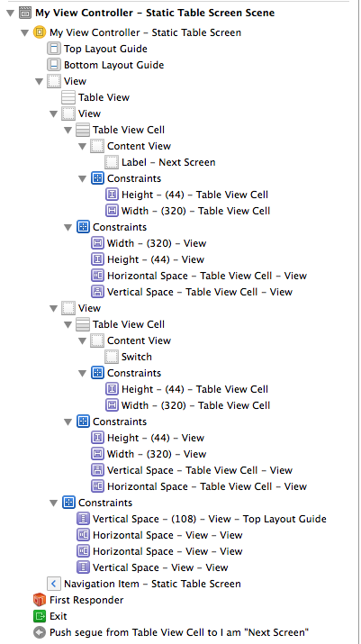Select Navigation Item - Static Table Screen
The width and height of the screenshot is (361, 644).
tap(144, 584)
